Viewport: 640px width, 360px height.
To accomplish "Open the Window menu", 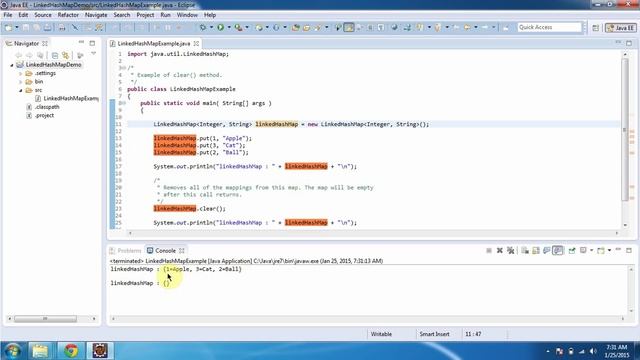I will (187, 15).
